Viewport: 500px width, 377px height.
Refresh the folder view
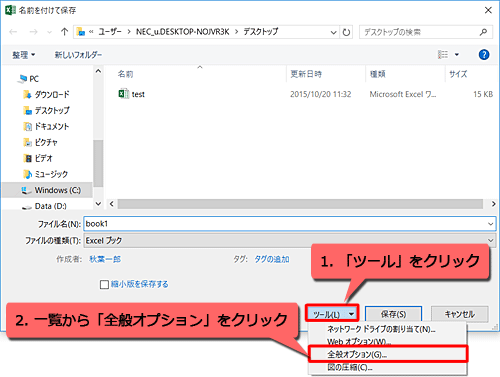point(346,32)
